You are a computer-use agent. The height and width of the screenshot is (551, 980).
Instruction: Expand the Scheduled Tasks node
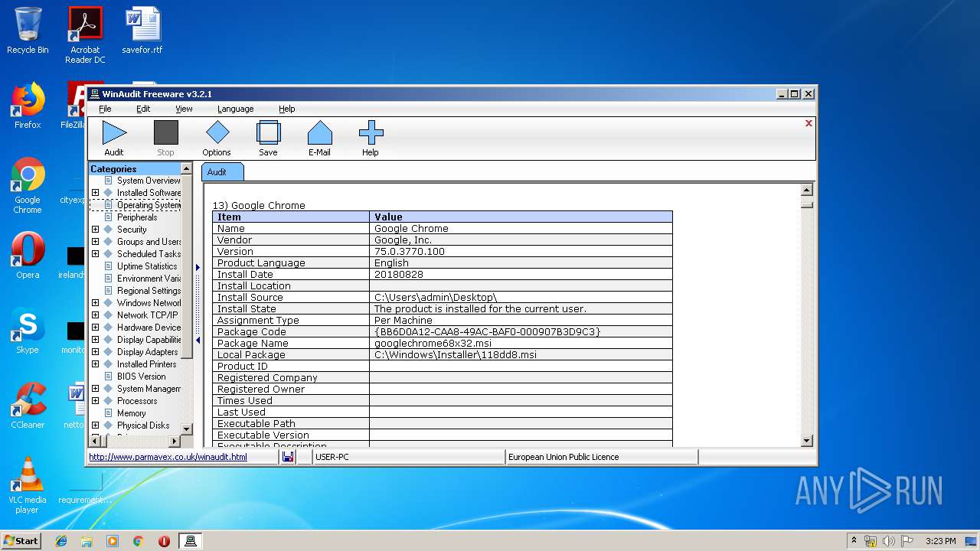[x=95, y=254]
